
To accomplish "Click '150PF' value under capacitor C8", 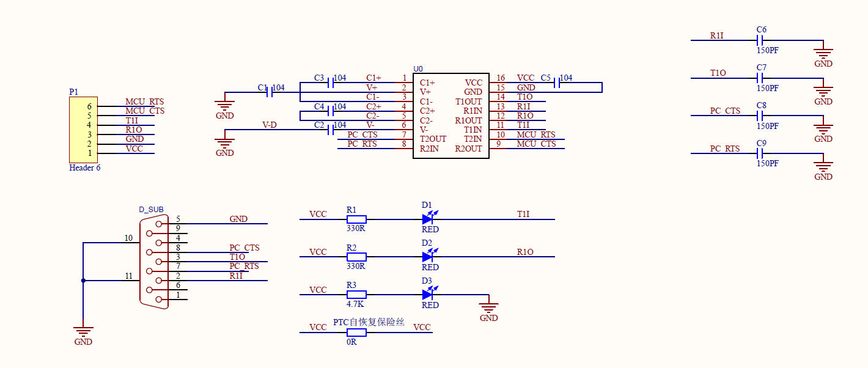I will (x=768, y=126).
